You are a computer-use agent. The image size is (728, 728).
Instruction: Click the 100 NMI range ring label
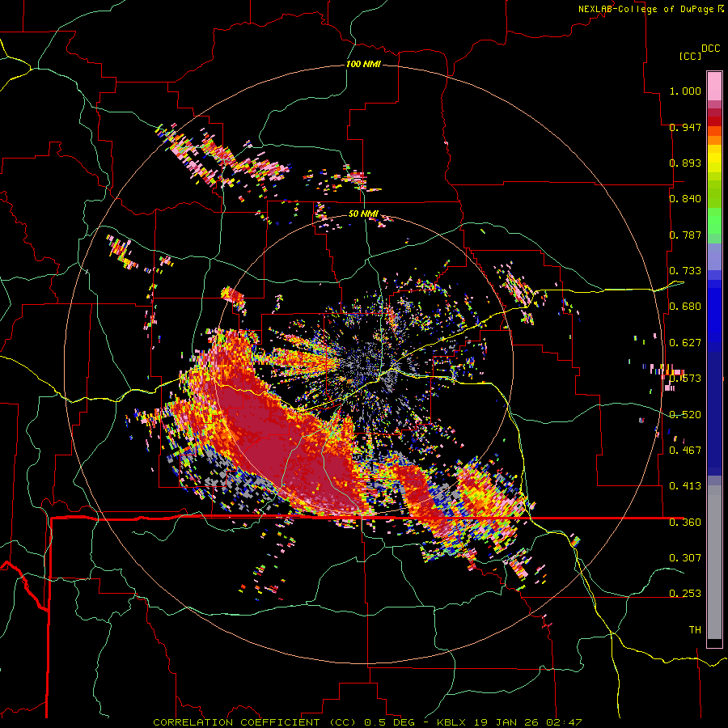[363, 64]
